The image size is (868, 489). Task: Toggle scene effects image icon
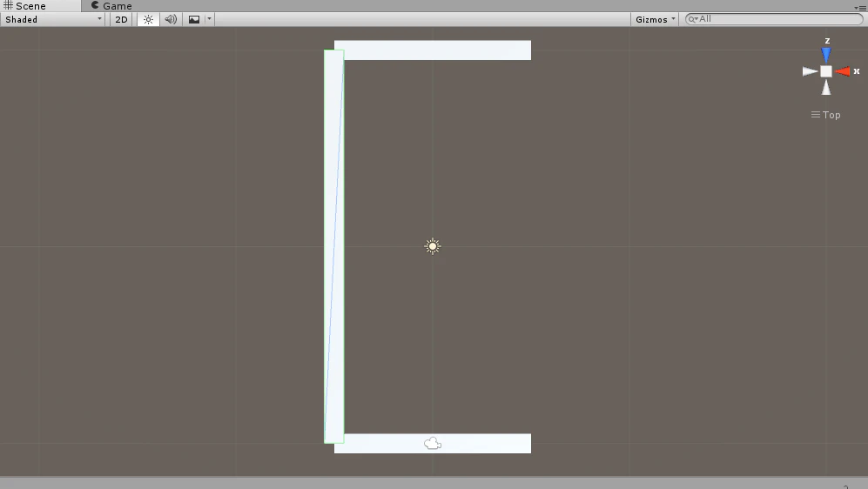(194, 19)
